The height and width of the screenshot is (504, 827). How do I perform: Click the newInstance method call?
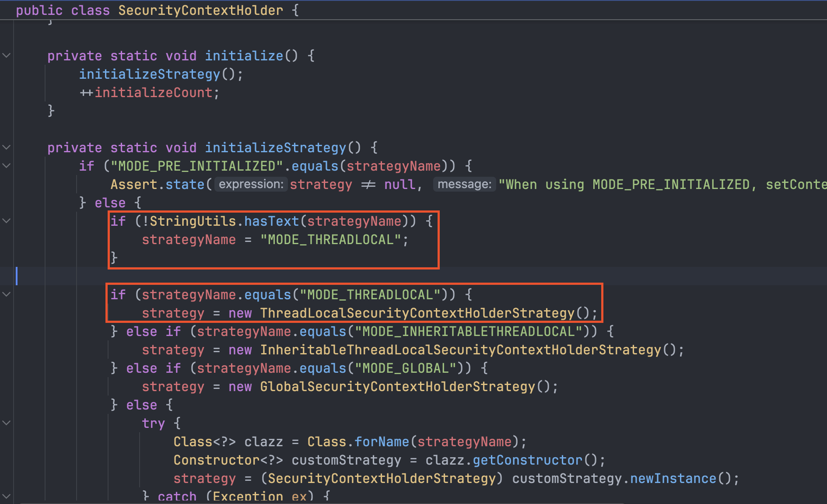click(x=673, y=478)
